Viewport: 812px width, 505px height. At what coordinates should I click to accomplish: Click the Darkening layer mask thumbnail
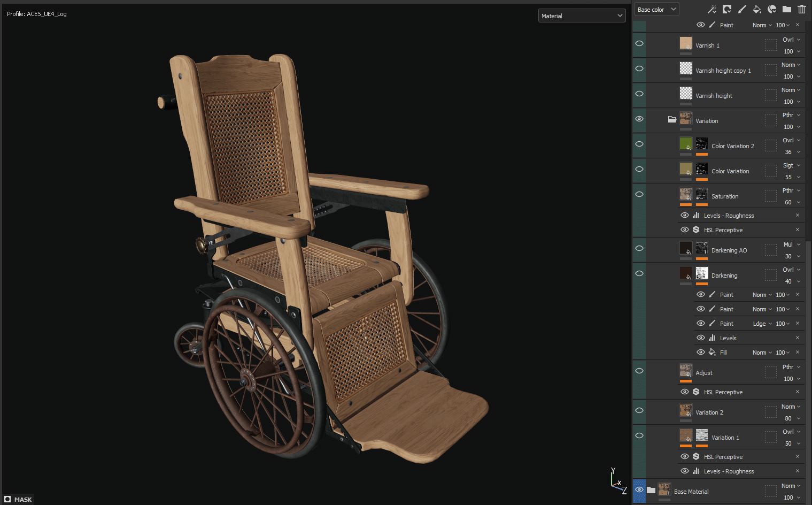click(702, 273)
